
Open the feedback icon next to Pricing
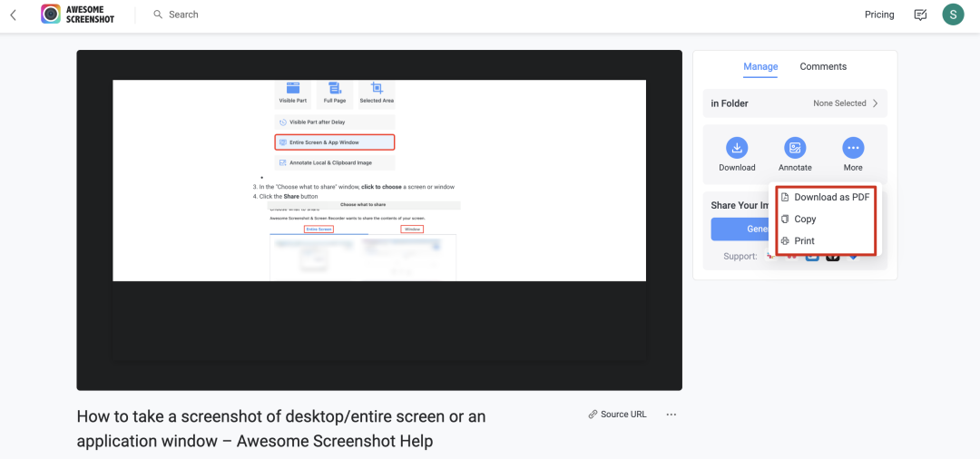click(x=920, y=15)
